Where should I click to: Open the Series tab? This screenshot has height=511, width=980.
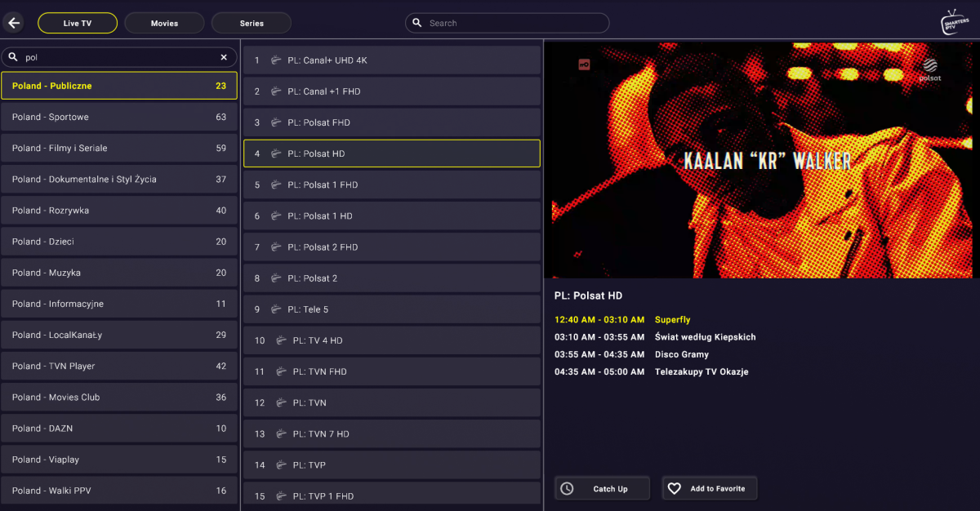point(252,23)
